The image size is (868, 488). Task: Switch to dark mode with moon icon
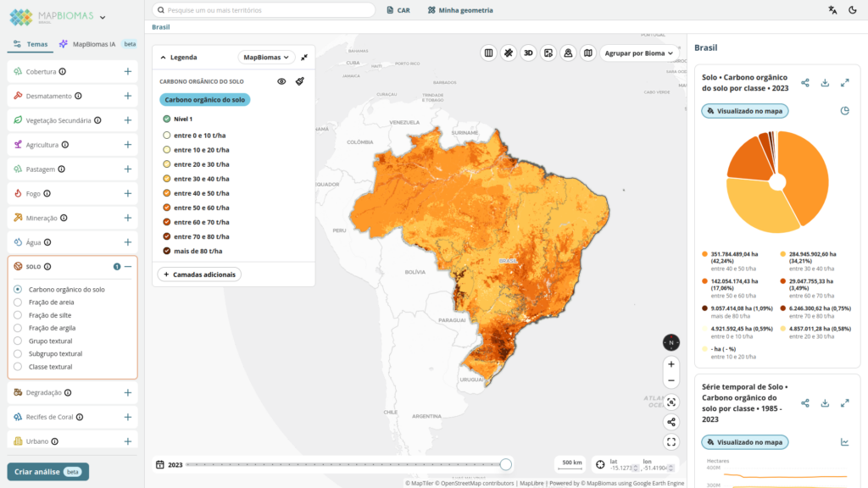[x=852, y=10]
